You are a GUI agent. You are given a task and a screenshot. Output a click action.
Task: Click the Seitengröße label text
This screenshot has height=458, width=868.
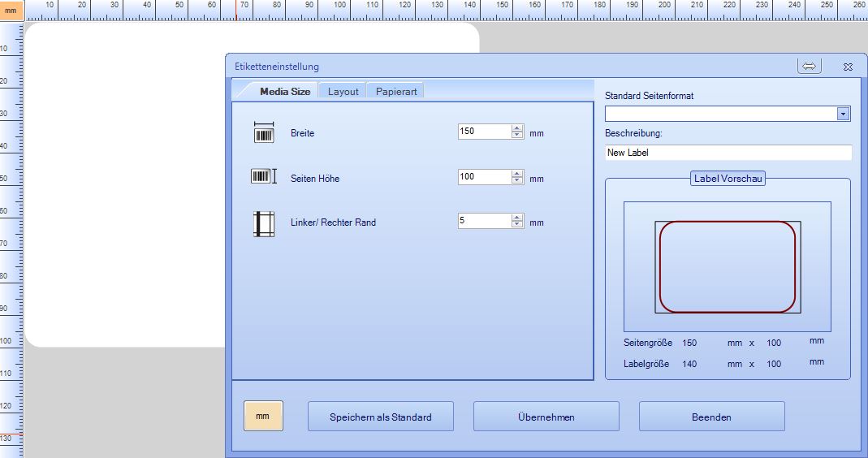point(648,343)
